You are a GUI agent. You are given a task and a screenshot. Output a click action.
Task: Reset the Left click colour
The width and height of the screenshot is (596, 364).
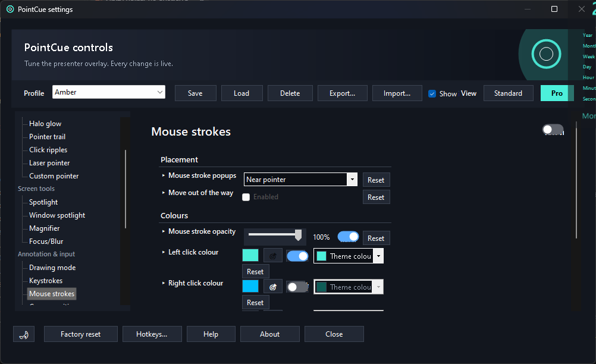coord(255,272)
